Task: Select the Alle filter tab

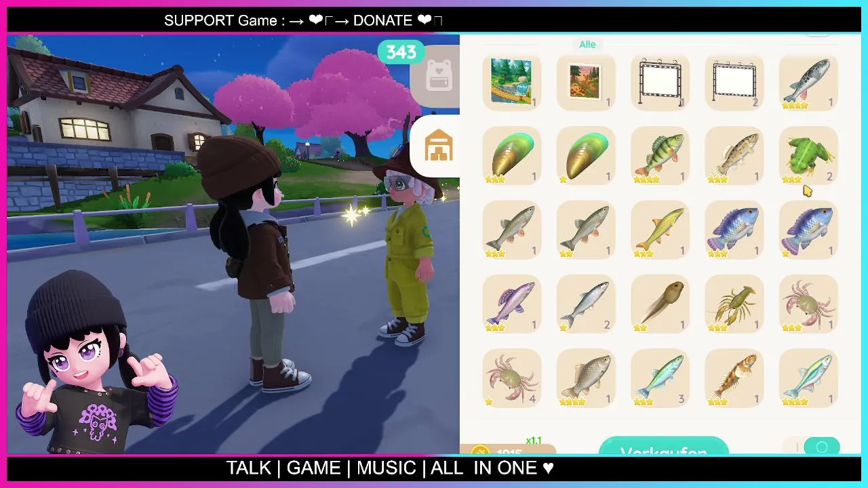Action: [x=587, y=44]
